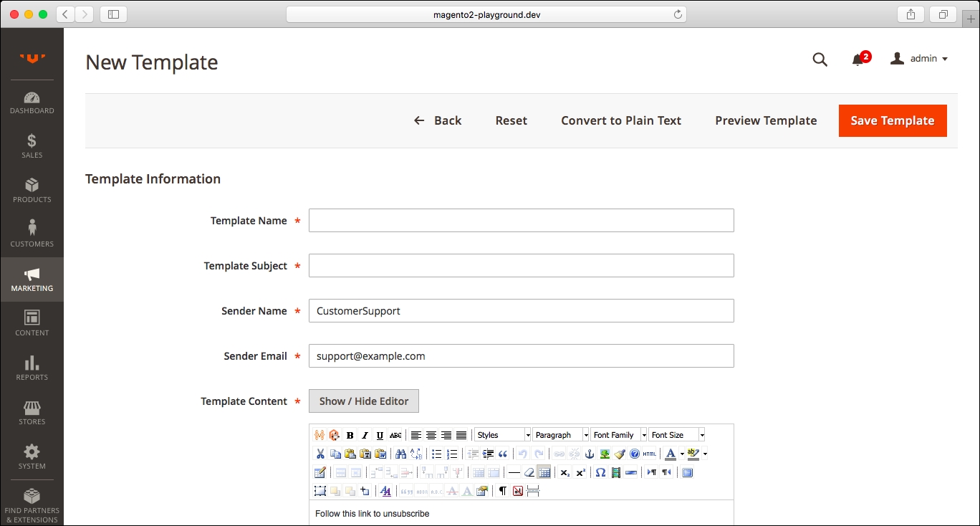Click into the Sender Name field

click(x=522, y=311)
